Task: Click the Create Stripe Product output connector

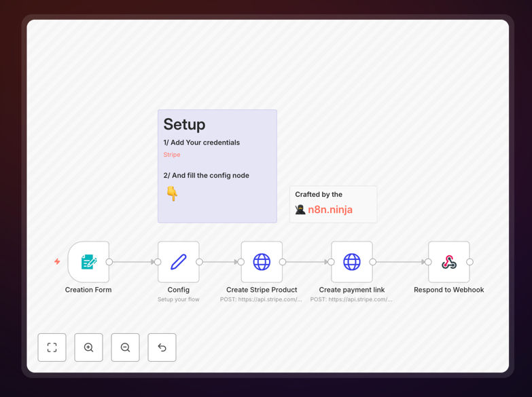Action: [x=283, y=262]
